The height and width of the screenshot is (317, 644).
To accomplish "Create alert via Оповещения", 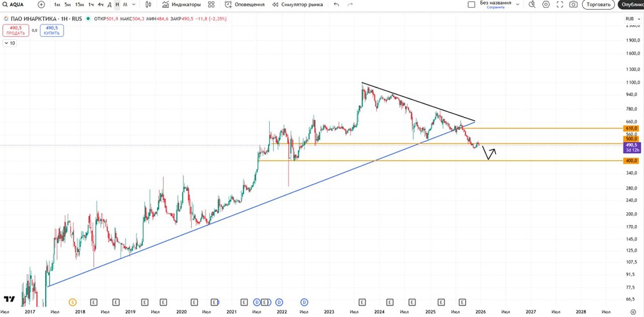I will click(244, 5).
